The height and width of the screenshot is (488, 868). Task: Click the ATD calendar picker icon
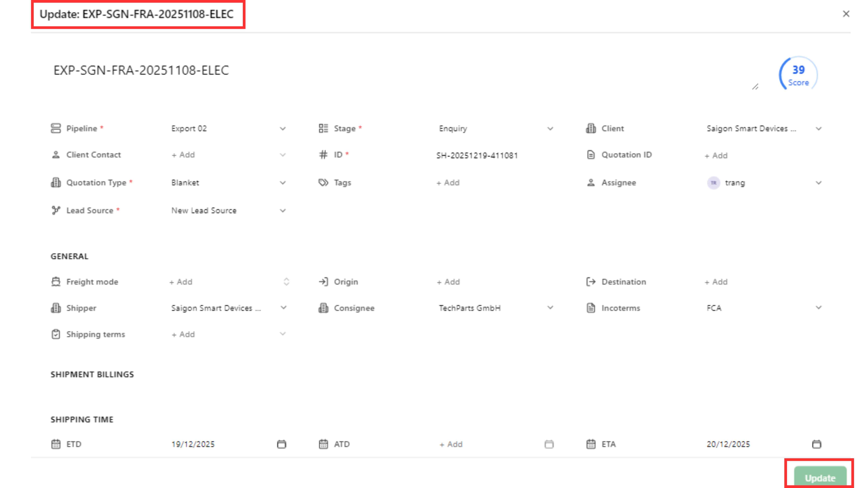click(x=549, y=444)
